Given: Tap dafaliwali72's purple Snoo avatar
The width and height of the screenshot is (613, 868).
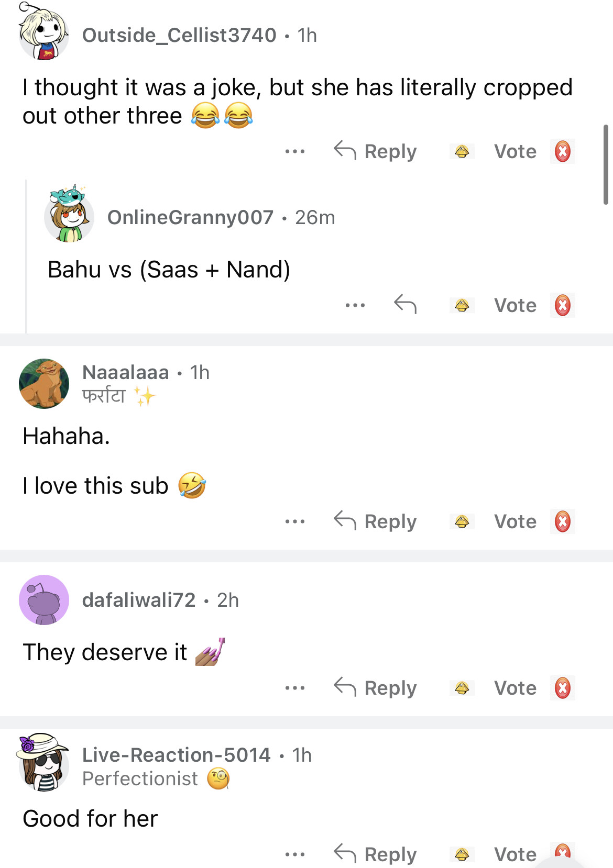Looking at the screenshot, I should pos(44,600).
